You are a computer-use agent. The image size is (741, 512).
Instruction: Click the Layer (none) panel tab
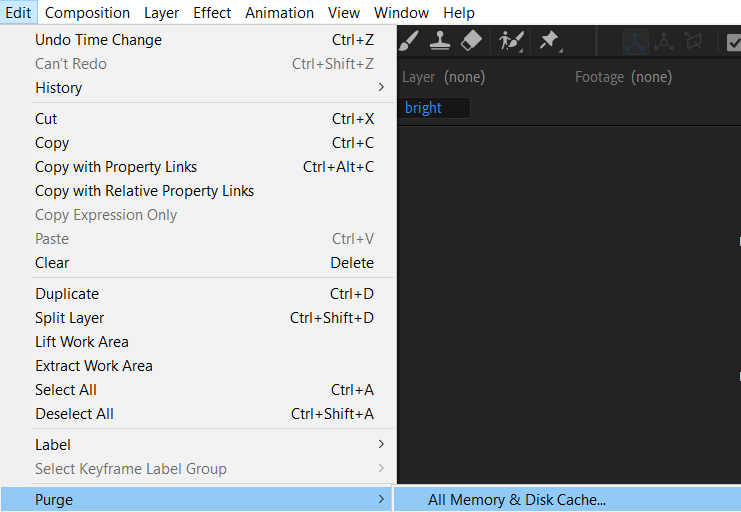point(439,77)
